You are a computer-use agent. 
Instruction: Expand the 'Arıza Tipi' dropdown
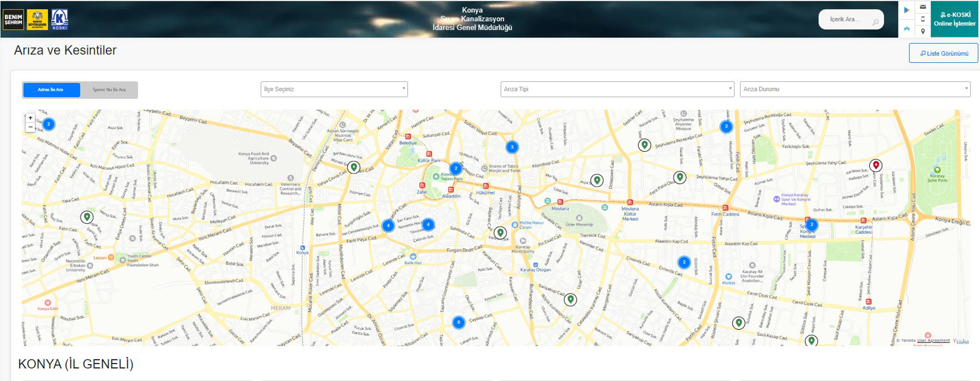click(617, 89)
